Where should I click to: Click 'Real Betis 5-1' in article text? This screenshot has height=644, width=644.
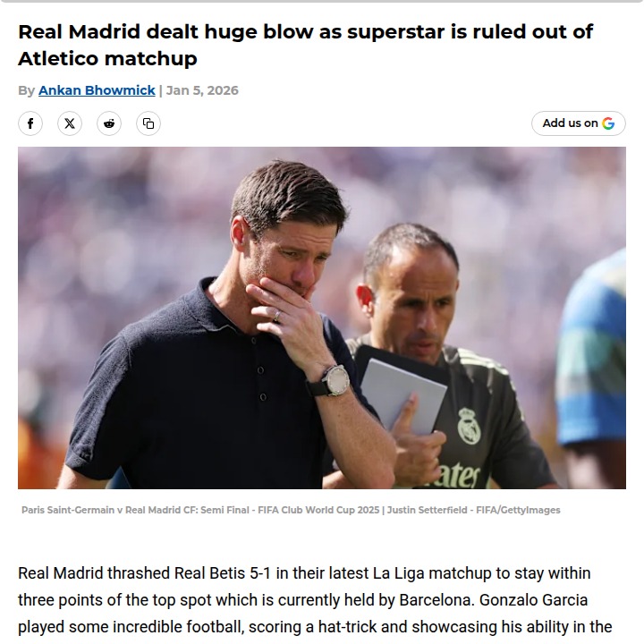click(x=223, y=573)
